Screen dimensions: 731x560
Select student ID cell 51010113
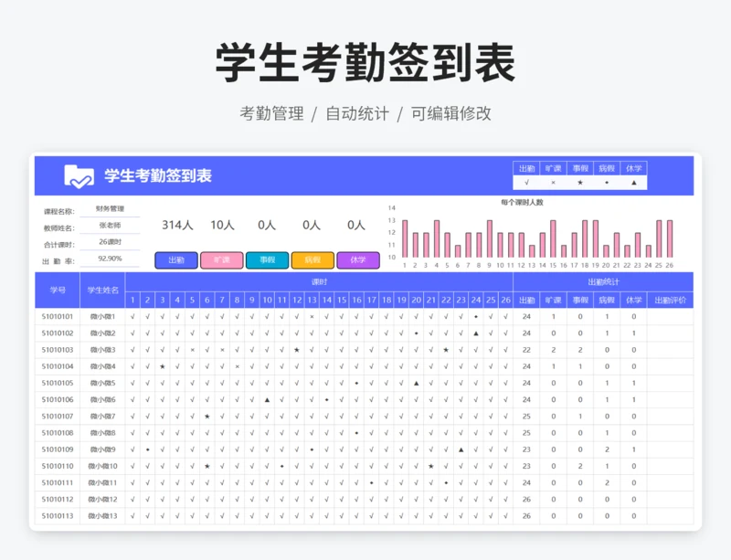[58, 516]
